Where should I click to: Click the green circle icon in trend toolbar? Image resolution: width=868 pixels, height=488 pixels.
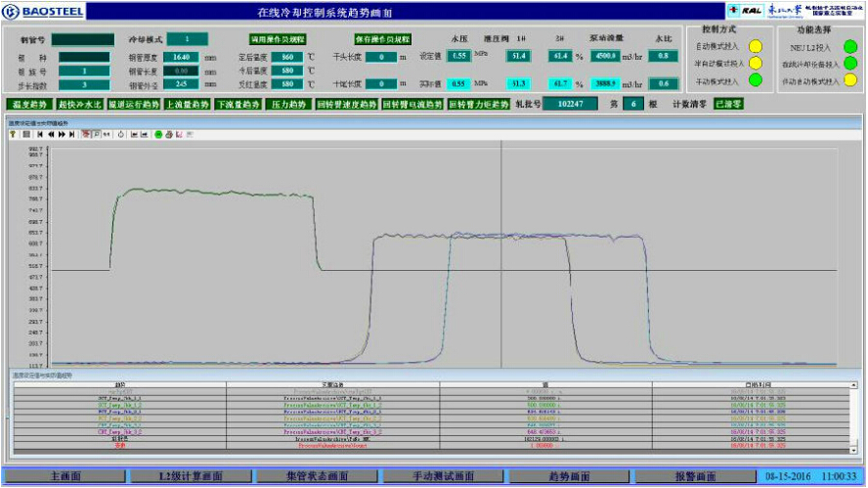158,134
